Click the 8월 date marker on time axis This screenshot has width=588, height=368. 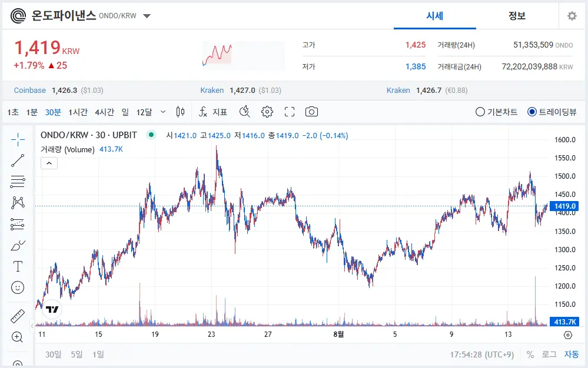pyautogui.click(x=338, y=334)
